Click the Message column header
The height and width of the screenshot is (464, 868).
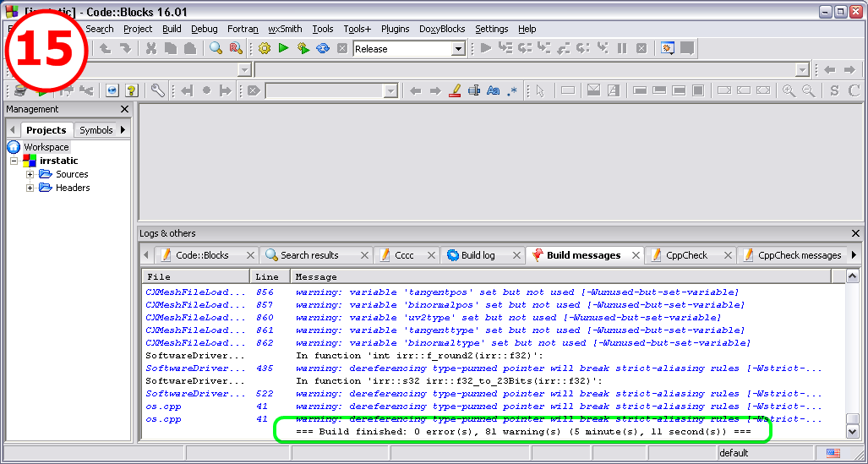pos(561,276)
